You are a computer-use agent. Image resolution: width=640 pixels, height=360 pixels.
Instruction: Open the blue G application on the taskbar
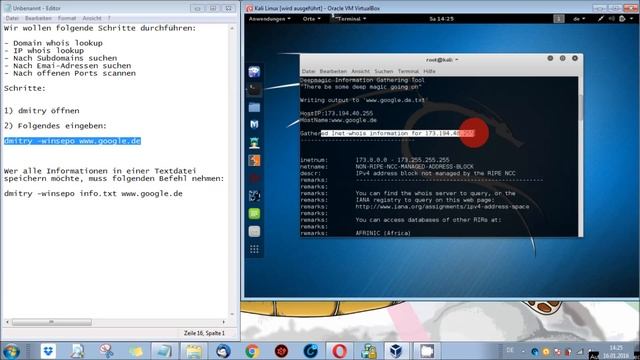click(311, 351)
